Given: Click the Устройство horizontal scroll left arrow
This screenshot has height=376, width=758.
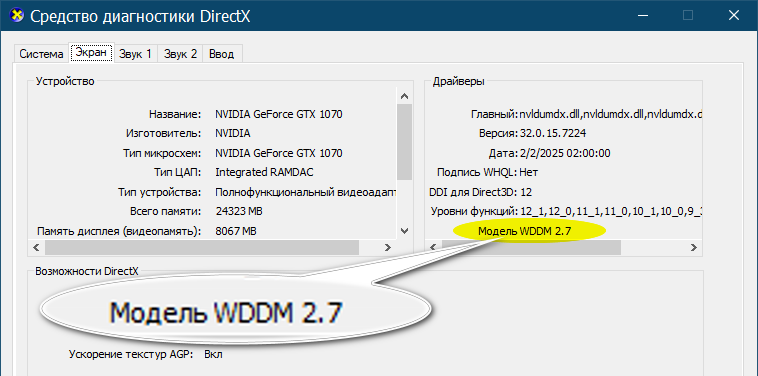Looking at the screenshot, I should [36, 247].
